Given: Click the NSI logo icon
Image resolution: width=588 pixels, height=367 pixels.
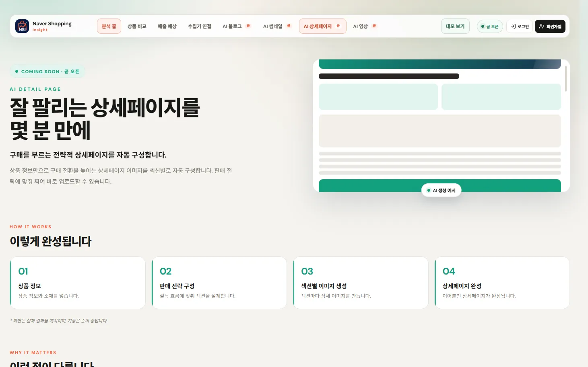Looking at the screenshot, I should click(22, 26).
